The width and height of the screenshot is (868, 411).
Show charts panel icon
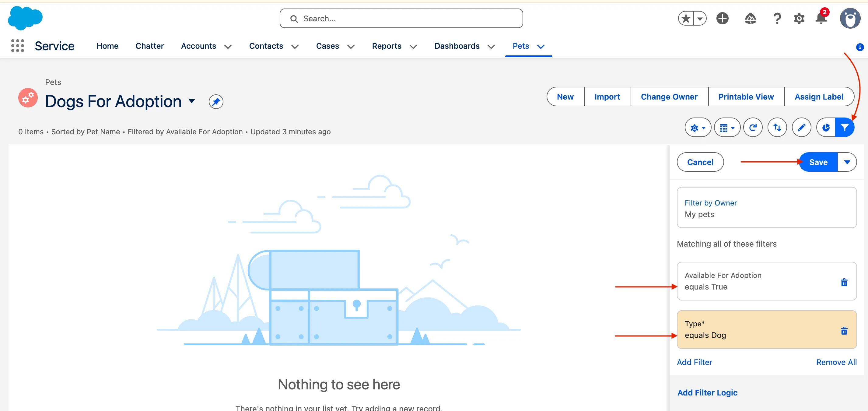826,128
